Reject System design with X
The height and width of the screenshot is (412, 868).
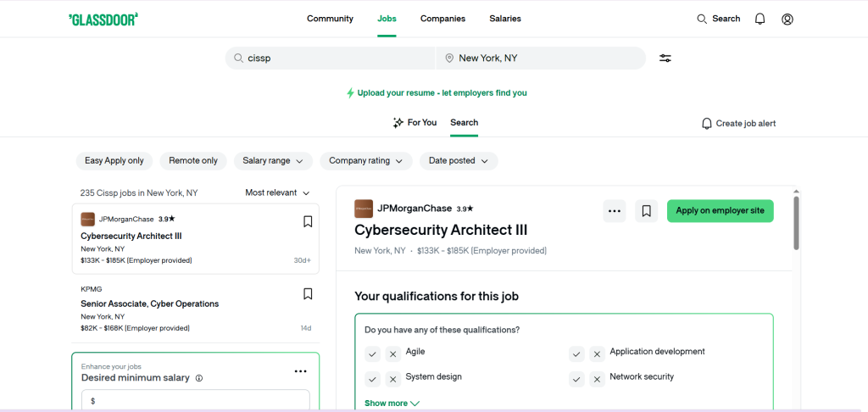tap(393, 379)
